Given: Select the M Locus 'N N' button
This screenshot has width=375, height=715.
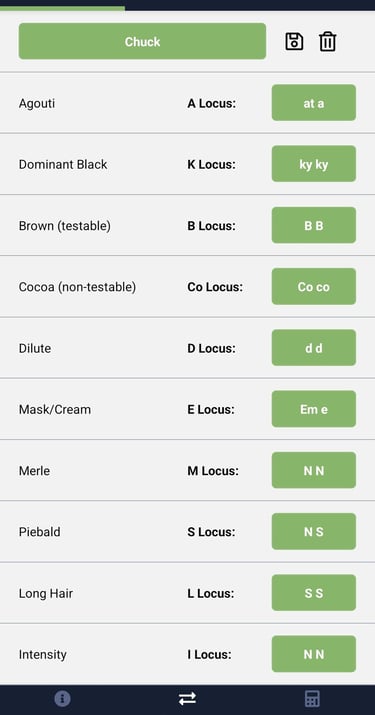Looking at the screenshot, I should click(314, 470).
